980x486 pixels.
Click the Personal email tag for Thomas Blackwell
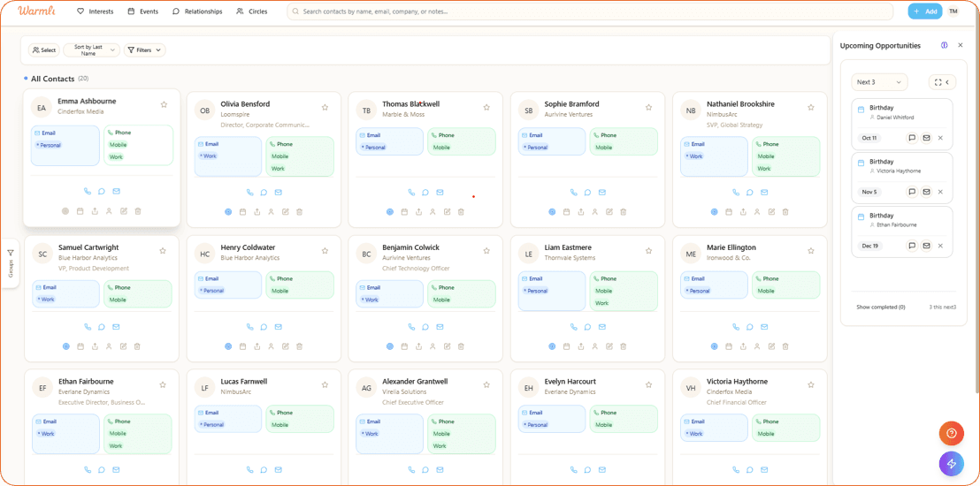[373, 148]
